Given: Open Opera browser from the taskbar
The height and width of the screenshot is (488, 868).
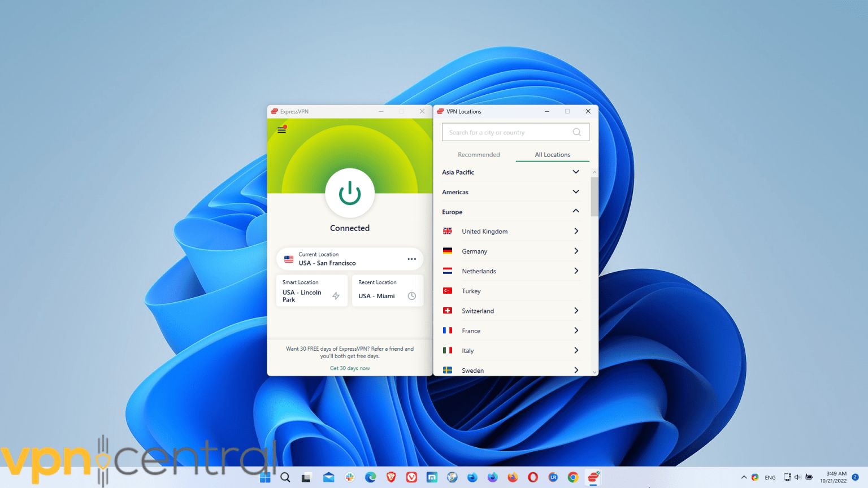Looking at the screenshot, I should tap(532, 477).
